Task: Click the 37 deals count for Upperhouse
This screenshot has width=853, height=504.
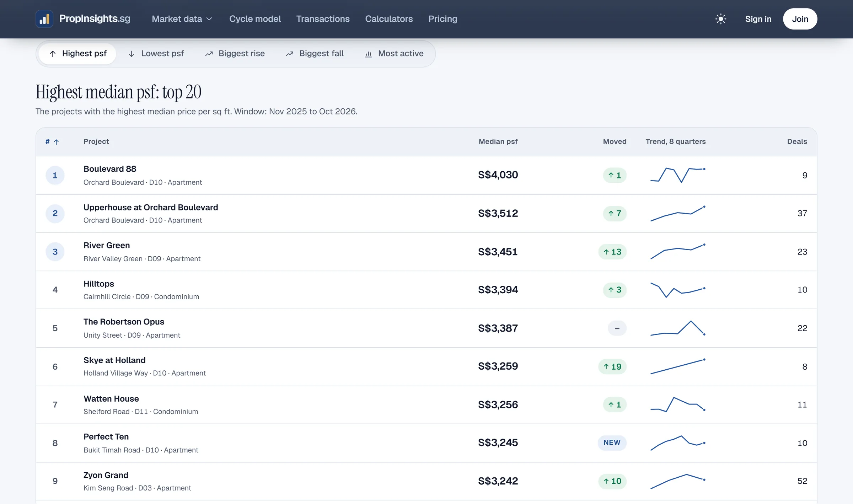Action: pos(802,213)
